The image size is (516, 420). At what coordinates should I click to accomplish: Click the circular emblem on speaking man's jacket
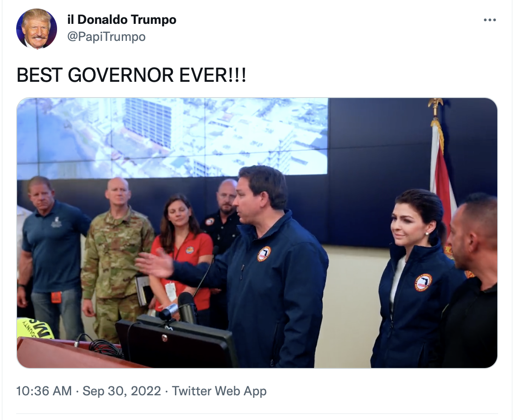click(x=264, y=254)
